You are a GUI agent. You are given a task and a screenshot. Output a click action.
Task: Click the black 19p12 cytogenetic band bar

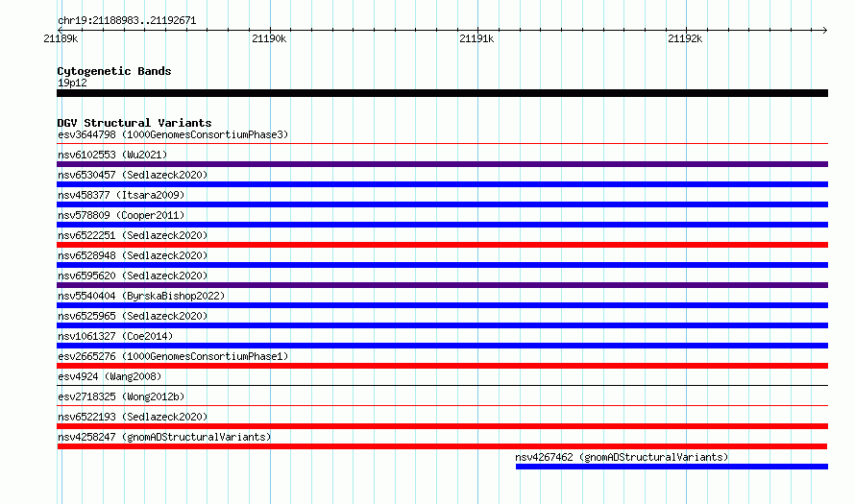click(442, 93)
